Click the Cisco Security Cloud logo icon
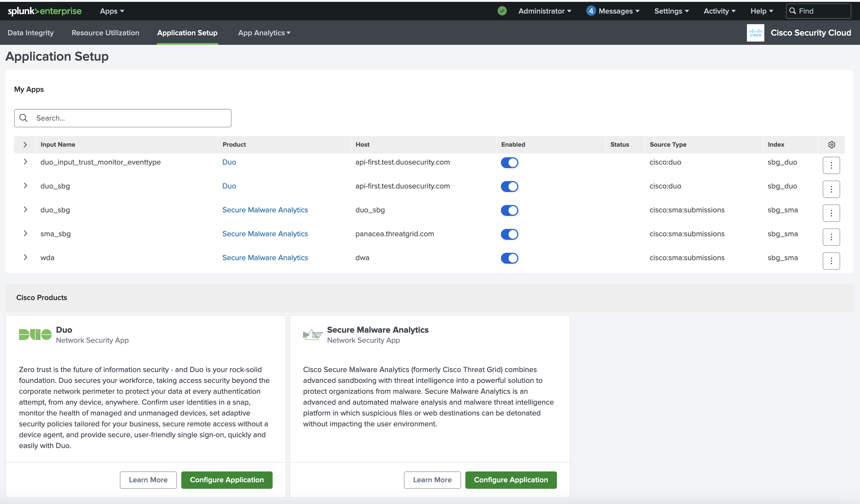860x504 pixels. coord(755,33)
